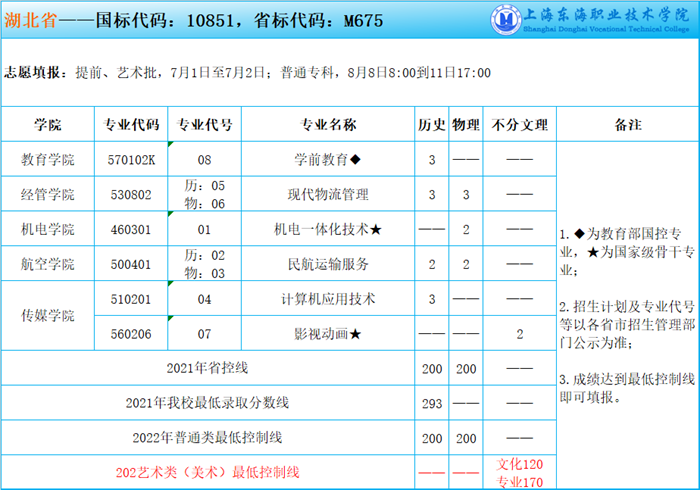Select the 备注 column header

coord(626,125)
